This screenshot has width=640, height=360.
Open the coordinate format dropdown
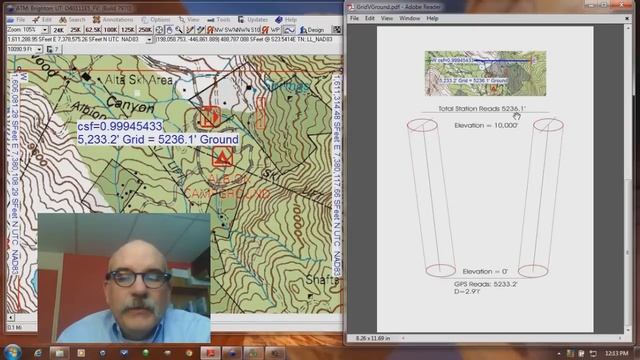click(149, 40)
